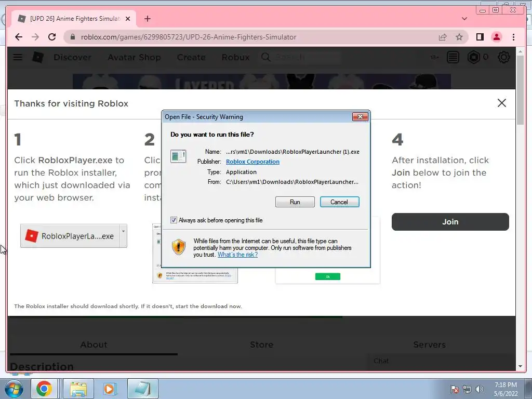
Task: Open the Robux balance icon
Action: [474, 57]
